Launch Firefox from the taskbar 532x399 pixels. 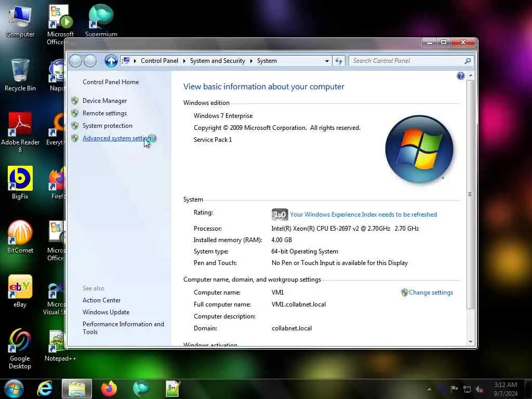click(x=109, y=389)
